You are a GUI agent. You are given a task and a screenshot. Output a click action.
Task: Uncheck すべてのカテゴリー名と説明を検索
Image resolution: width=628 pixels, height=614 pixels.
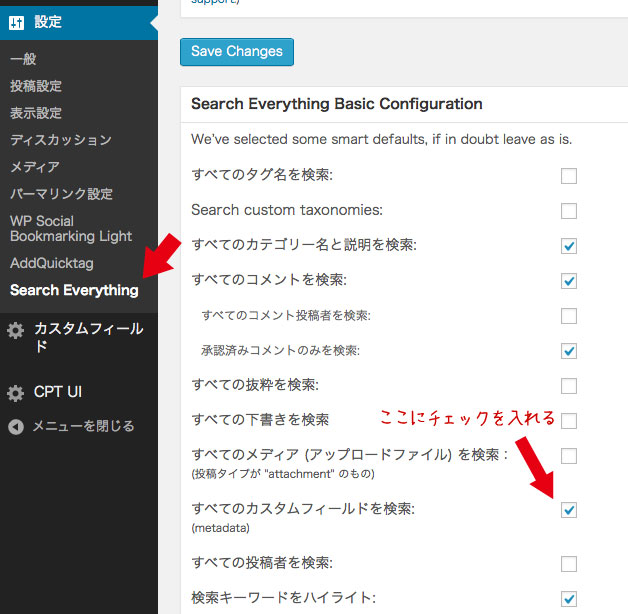pos(569,246)
